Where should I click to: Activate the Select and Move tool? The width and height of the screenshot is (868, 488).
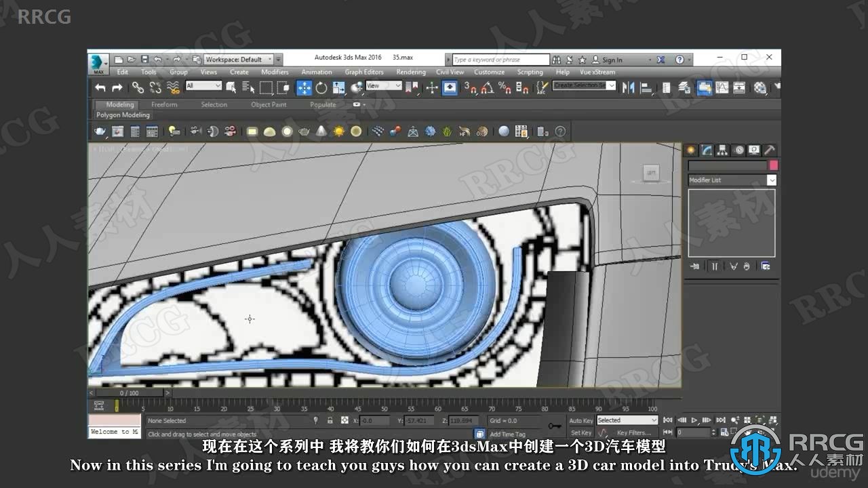click(304, 87)
